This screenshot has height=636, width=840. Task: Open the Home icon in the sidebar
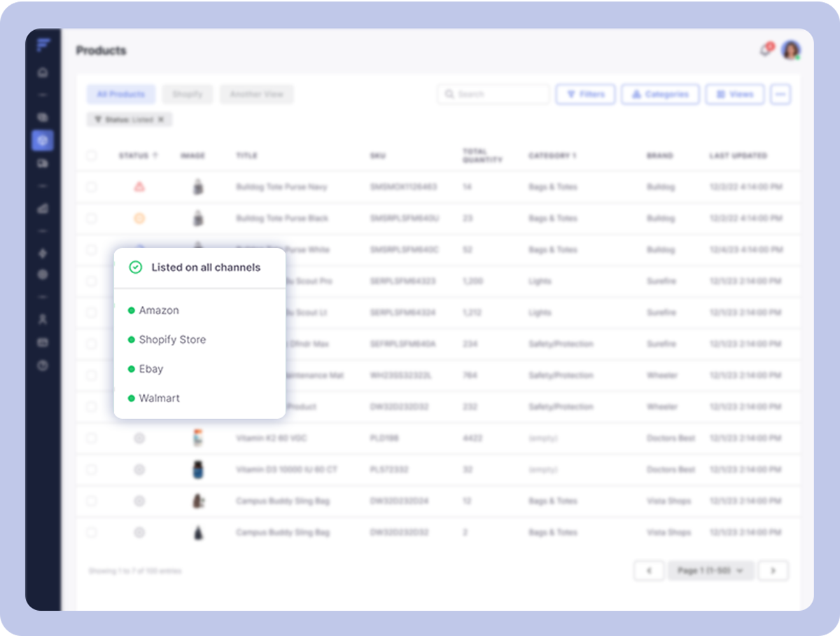43,71
